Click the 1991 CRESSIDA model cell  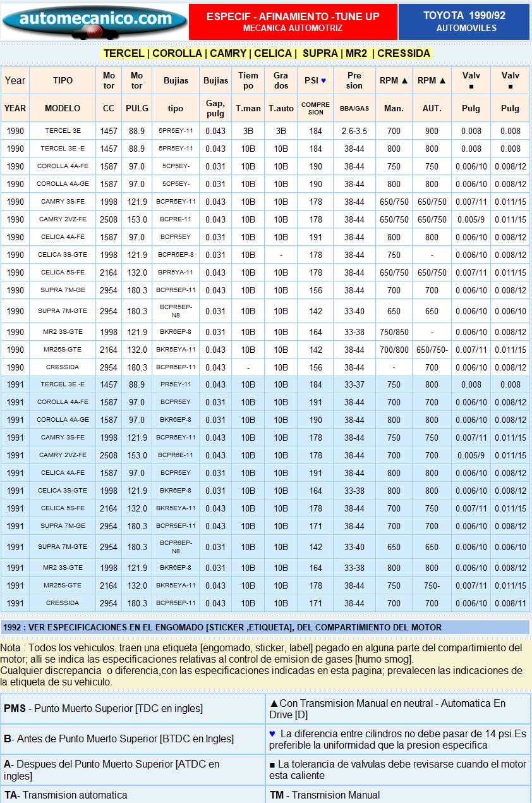click(63, 603)
